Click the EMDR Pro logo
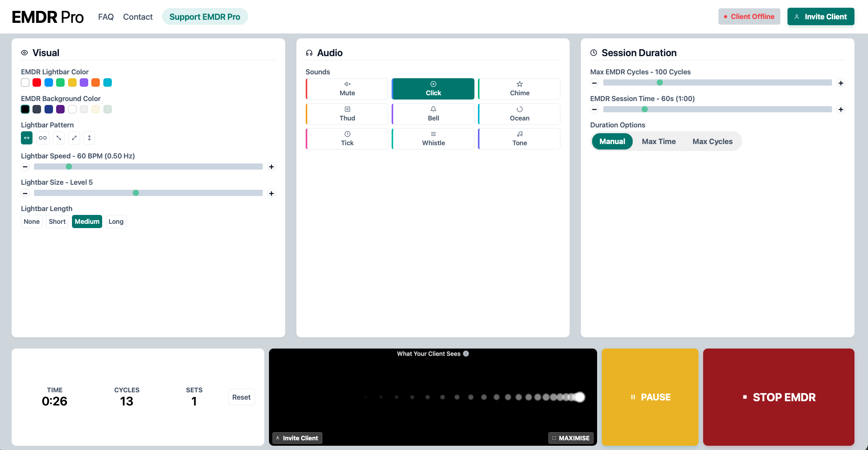This screenshot has height=450, width=868. point(48,17)
